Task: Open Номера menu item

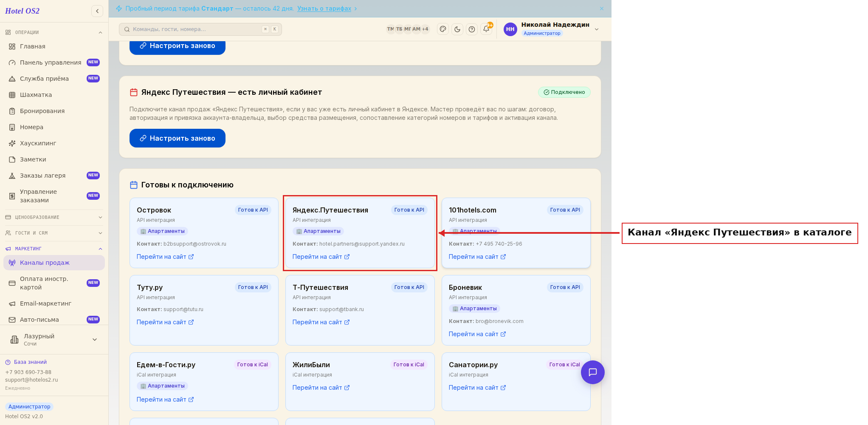Action: click(54, 127)
